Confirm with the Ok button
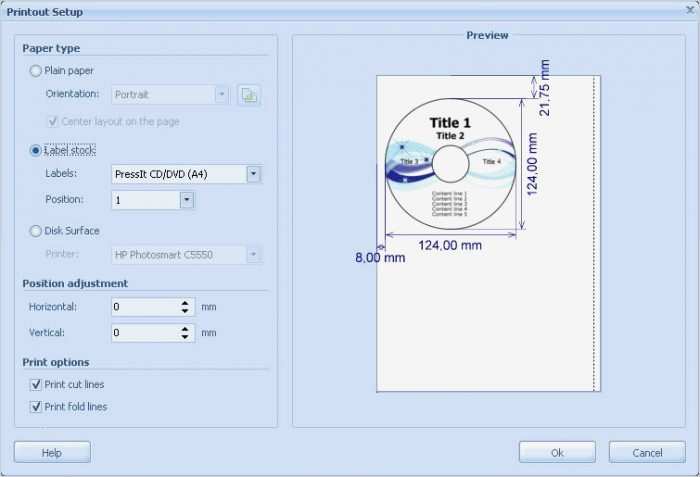 pos(557,452)
